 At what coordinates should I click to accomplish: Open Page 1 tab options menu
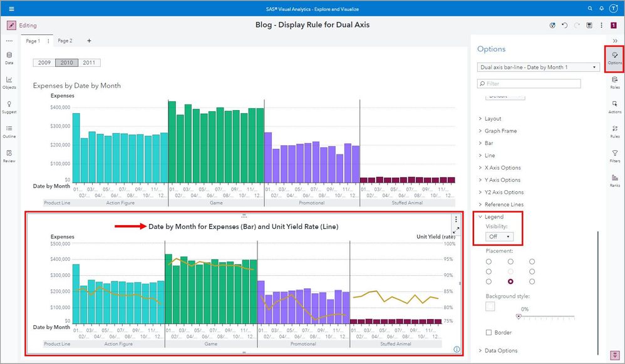tap(49, 41)
